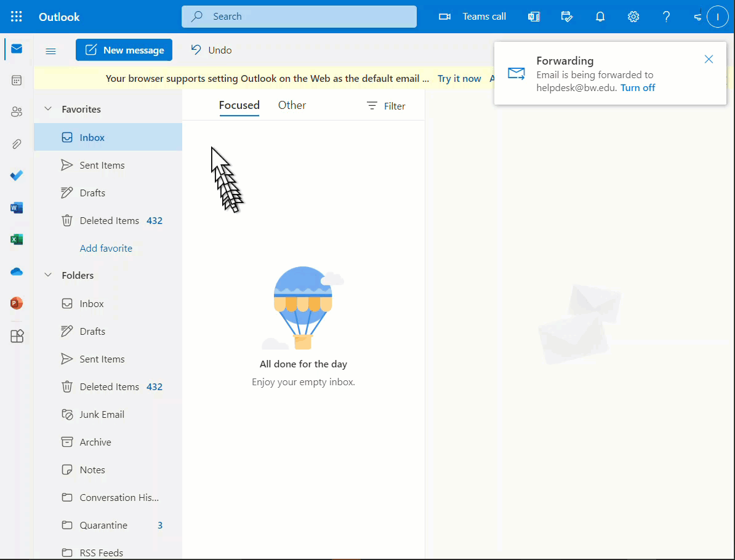Viewport: 735px width, 560px height.
Task: Open Drafts under Folders
Action: pyautogui.click(x=108, y=331)
